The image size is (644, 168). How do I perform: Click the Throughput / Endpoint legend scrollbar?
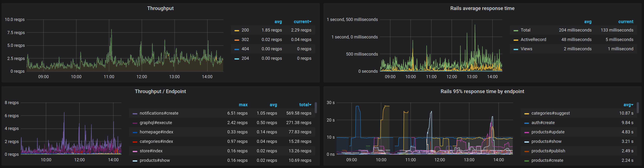316,107
